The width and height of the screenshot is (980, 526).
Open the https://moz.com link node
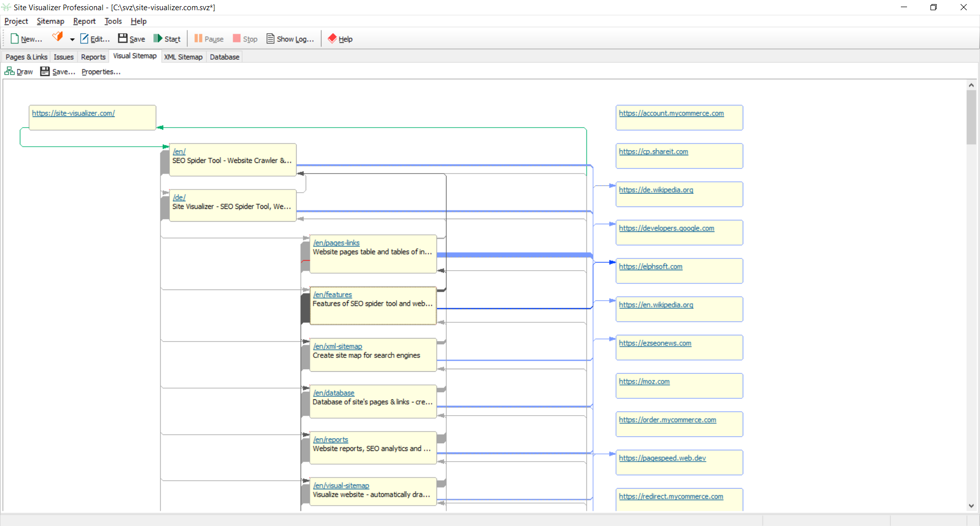click(644, 381)
